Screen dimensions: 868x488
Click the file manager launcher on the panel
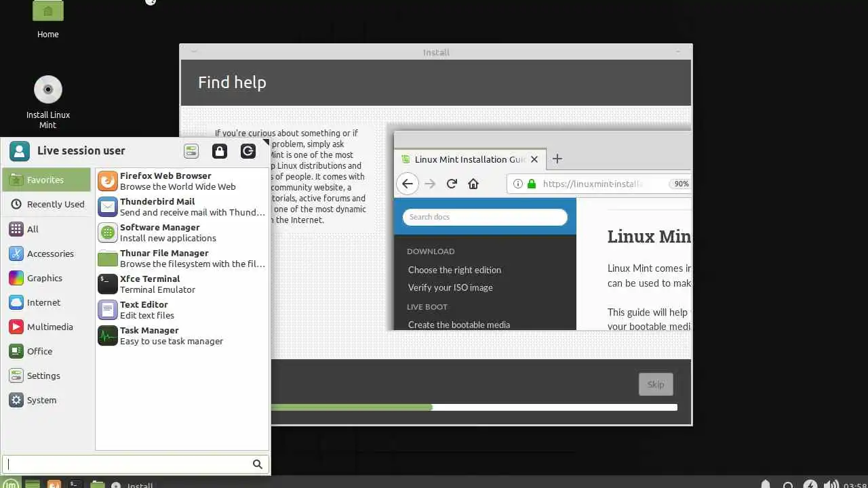[98, 484]
